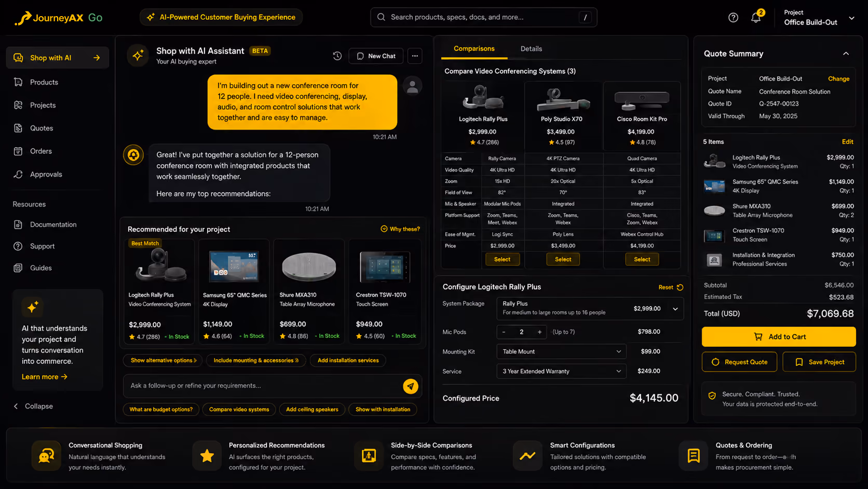Screen dimensions: 868x489
Task: Select the Logitech Rally Plus system
Action: coord(503,259)
